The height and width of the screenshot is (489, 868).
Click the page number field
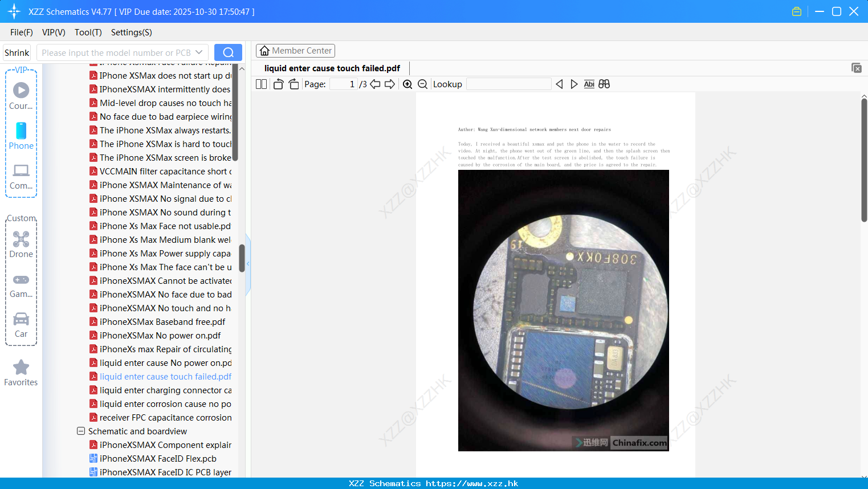coord(344,84)
